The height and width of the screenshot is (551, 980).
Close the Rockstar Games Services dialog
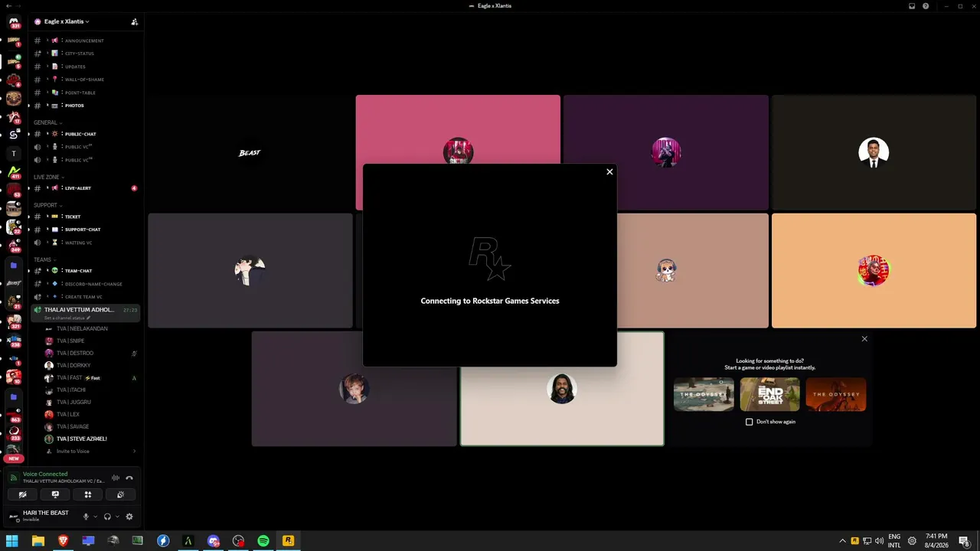(x=609, y=171)
